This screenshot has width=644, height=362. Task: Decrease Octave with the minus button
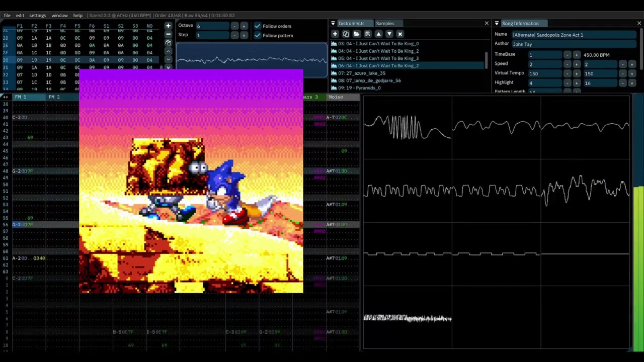pyautogui.click(x=234, y=26)
